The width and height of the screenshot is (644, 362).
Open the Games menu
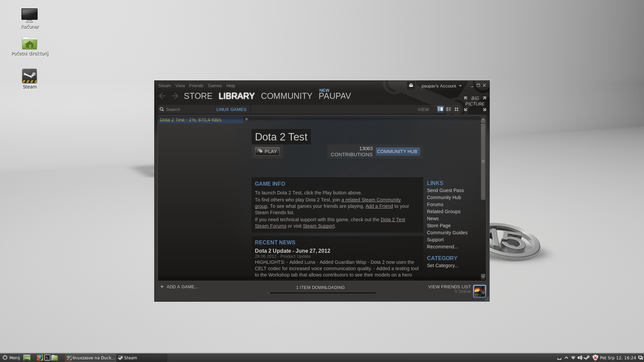pos(215,86)
